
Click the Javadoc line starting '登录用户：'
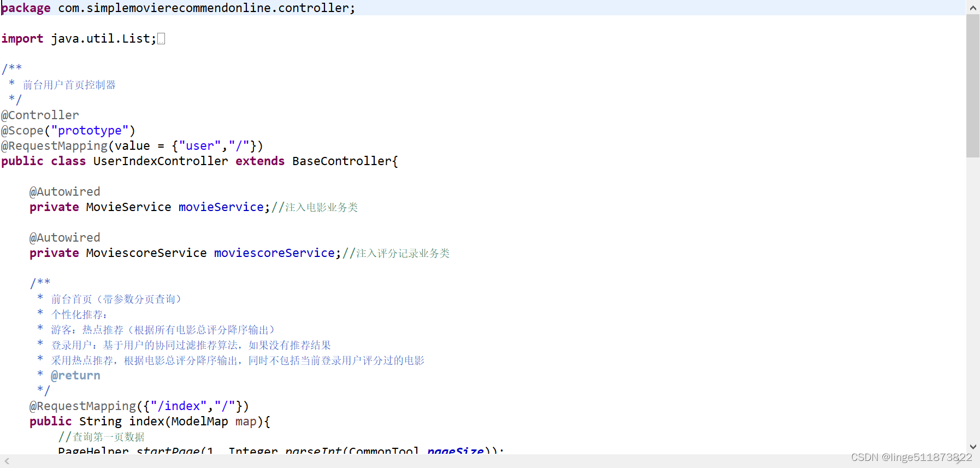point(191,345)
